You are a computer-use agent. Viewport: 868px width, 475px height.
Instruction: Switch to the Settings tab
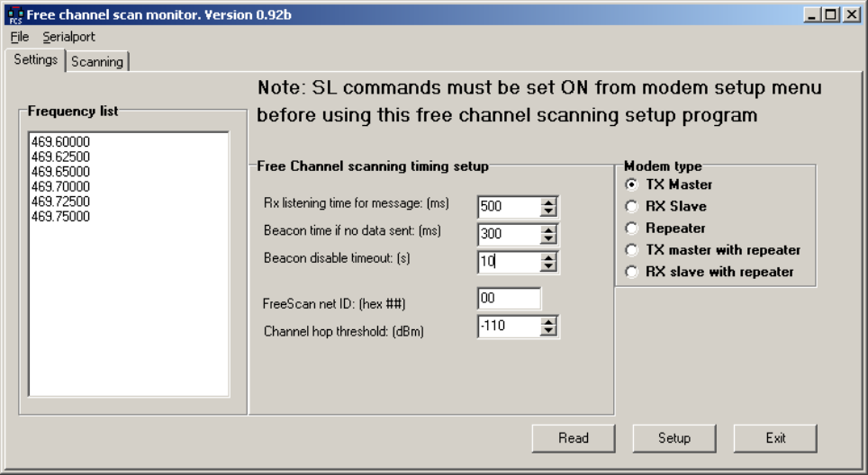[35, 59]
